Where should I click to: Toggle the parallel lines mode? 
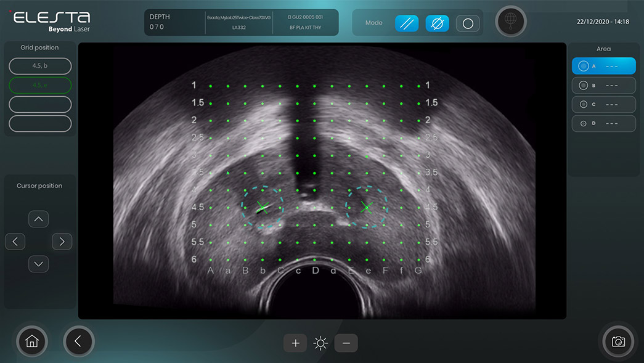click(406, 23)
